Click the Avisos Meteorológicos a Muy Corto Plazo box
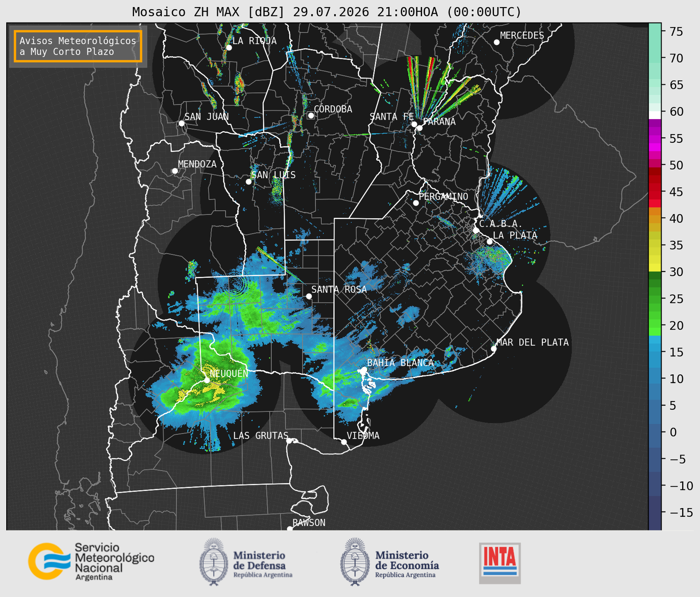 pos(78,46)
